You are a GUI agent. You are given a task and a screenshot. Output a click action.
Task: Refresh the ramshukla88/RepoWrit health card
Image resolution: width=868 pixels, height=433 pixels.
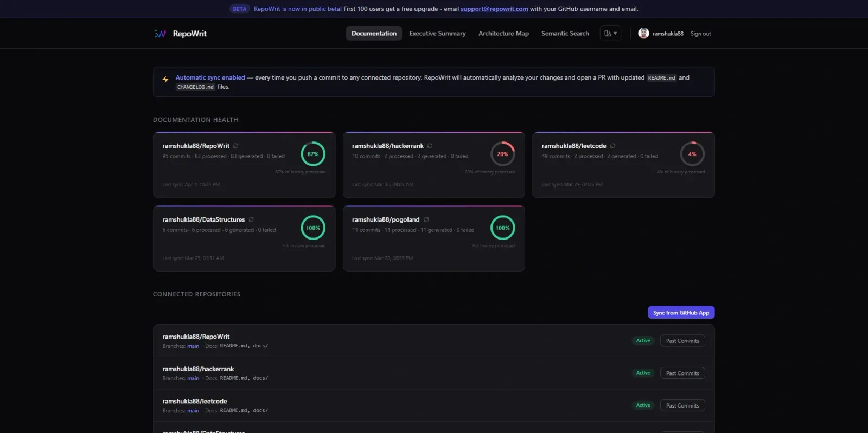pos(235,146)
